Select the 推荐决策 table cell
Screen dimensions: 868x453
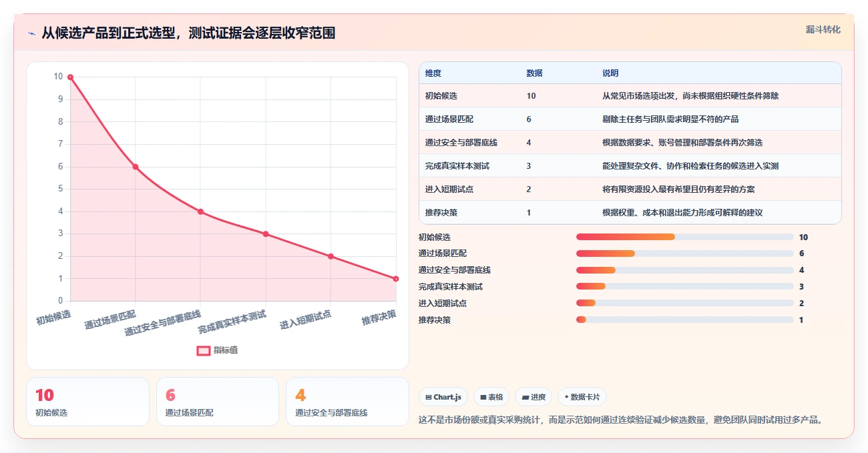pyautogui.click(x=441, y=213)
